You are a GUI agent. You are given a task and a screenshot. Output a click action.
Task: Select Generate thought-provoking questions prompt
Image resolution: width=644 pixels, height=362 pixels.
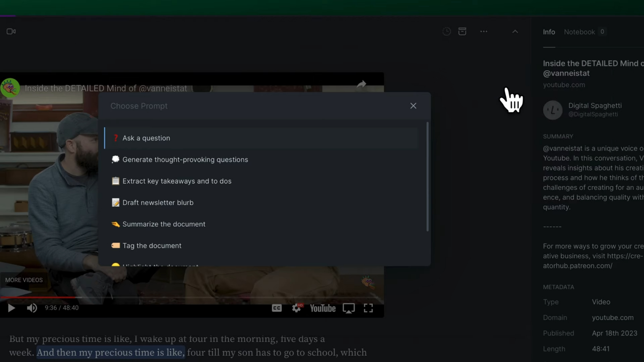point(261,160)
